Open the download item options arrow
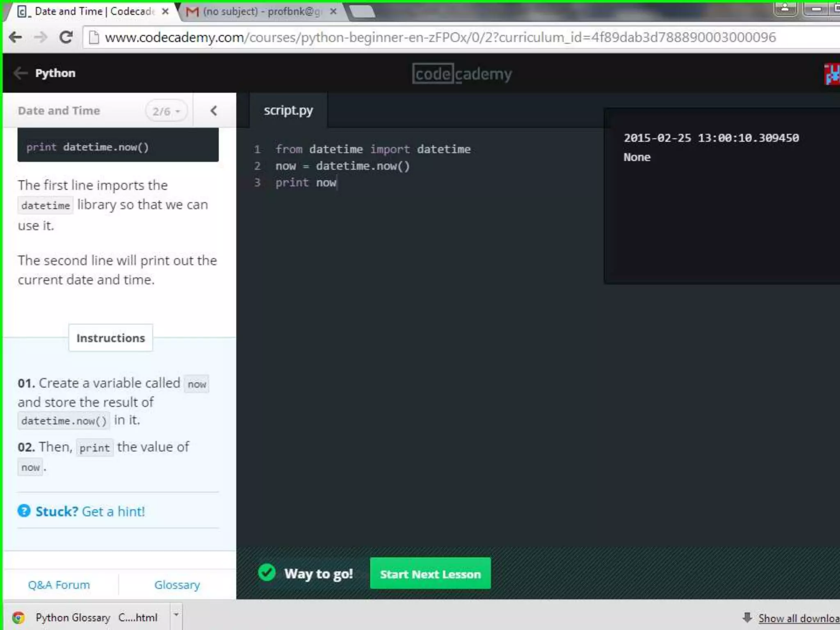 176,614
